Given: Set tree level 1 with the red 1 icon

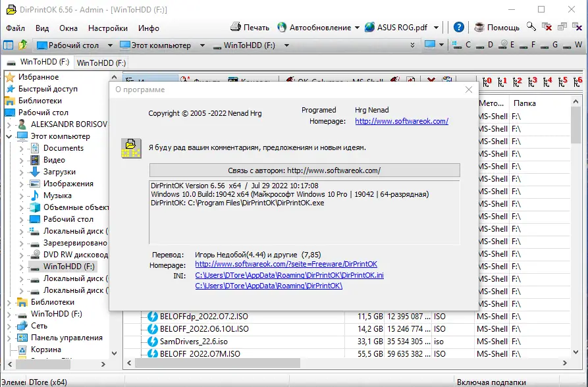Looking at the screenshot, I should click(x=502, y=82).
